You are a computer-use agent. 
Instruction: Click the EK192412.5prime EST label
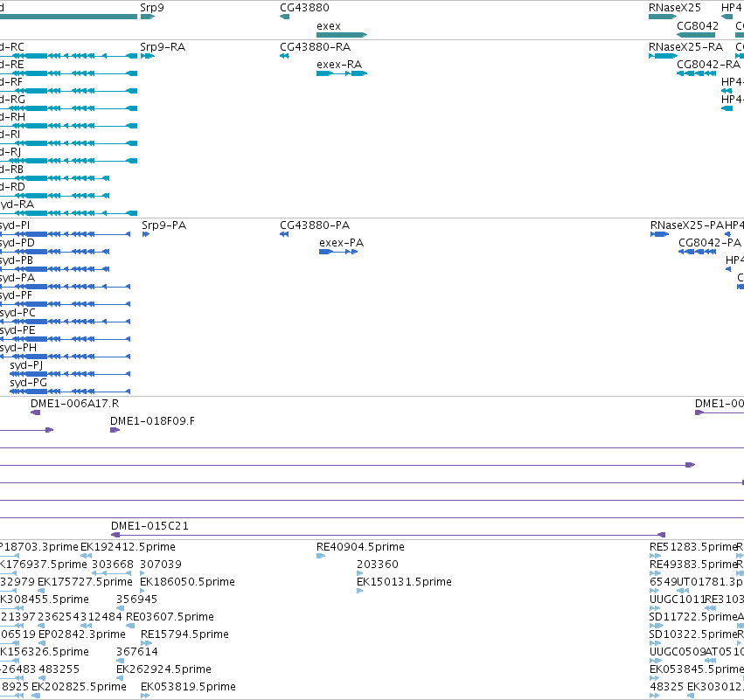(128, 547)
